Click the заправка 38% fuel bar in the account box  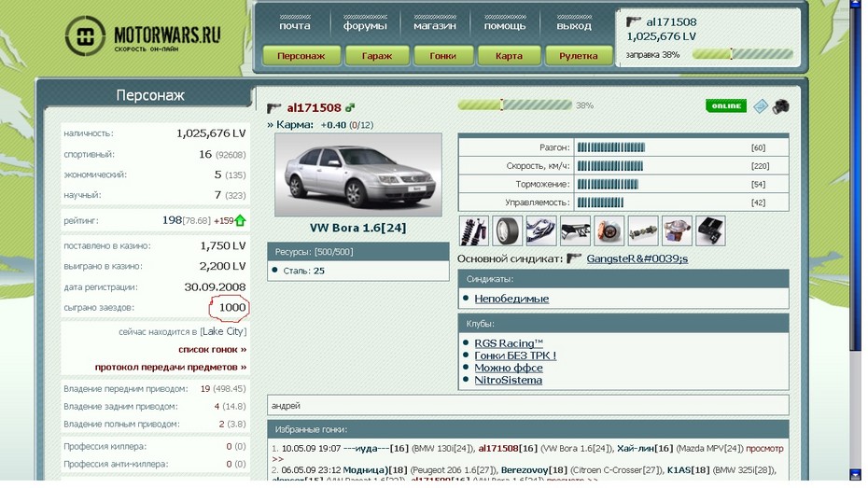742,54
